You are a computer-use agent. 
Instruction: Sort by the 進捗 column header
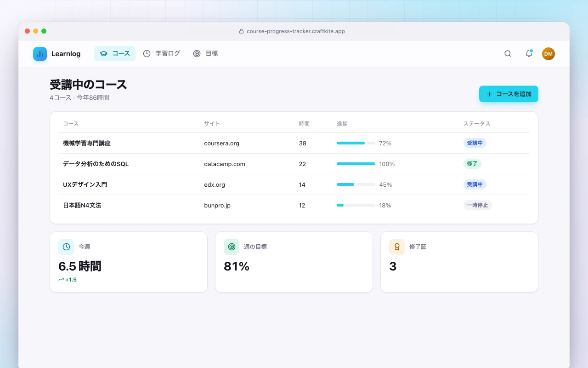pos(342,124)
